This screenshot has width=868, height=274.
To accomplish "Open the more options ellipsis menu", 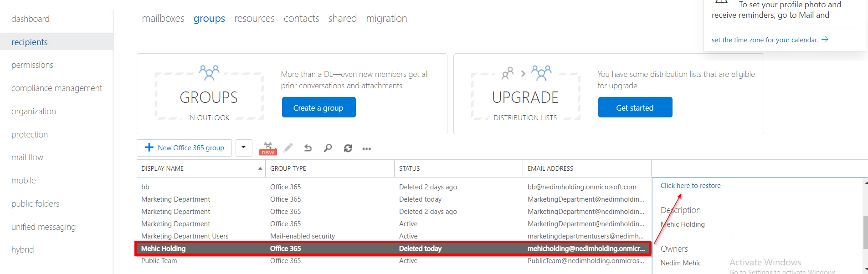I will 367,148.
